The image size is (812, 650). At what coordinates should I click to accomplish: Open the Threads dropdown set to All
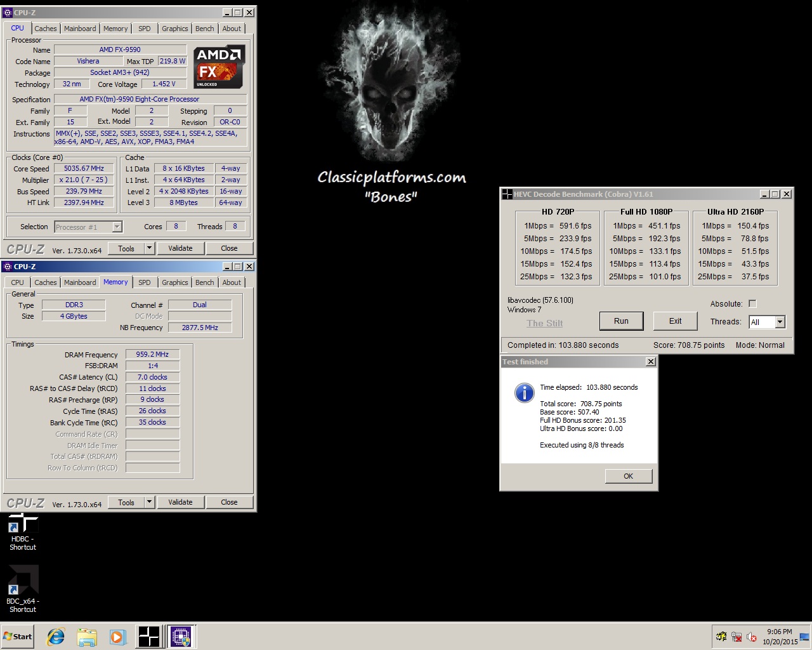click(x=767, y=322)
